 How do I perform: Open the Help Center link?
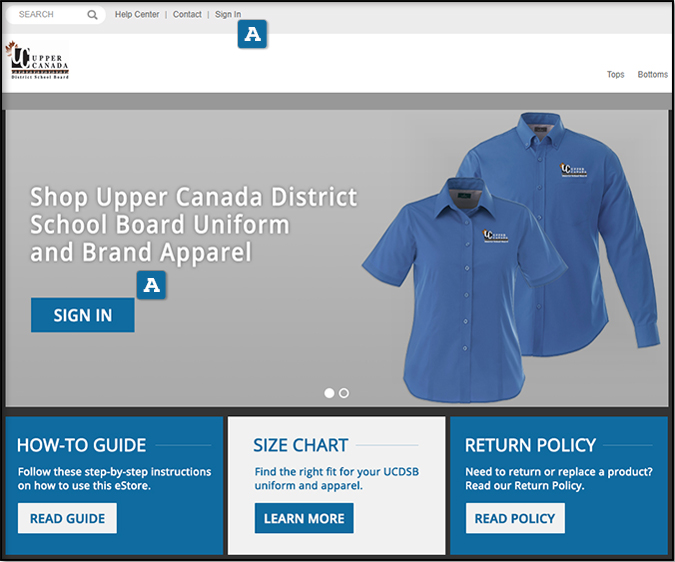137,15
